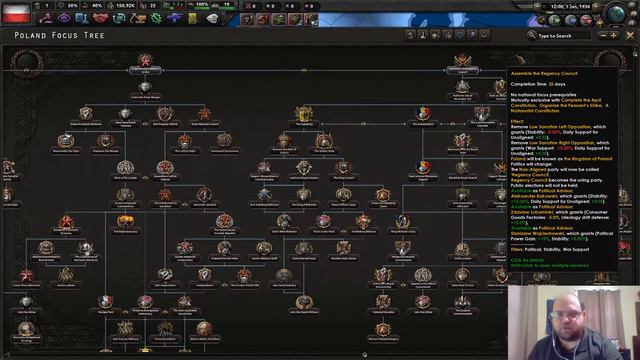
Task: Click 'Click for details' in the tooltip
Action: click(527, 260)
